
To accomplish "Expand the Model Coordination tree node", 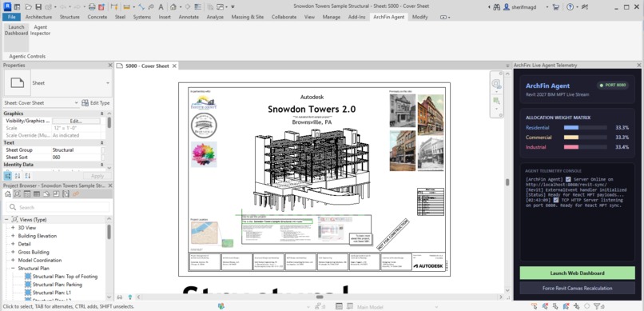I will tap(13, 260).
